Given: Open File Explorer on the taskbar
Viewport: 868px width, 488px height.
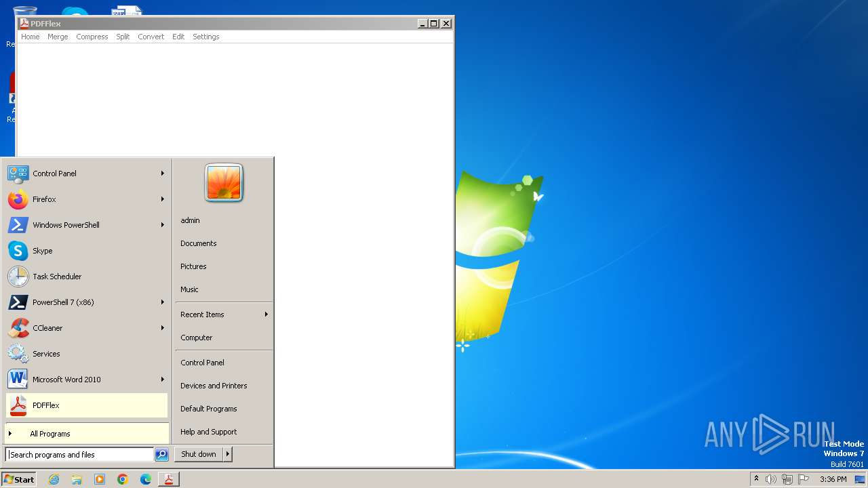Looking at the screenshot, I should tap(77, 479).
